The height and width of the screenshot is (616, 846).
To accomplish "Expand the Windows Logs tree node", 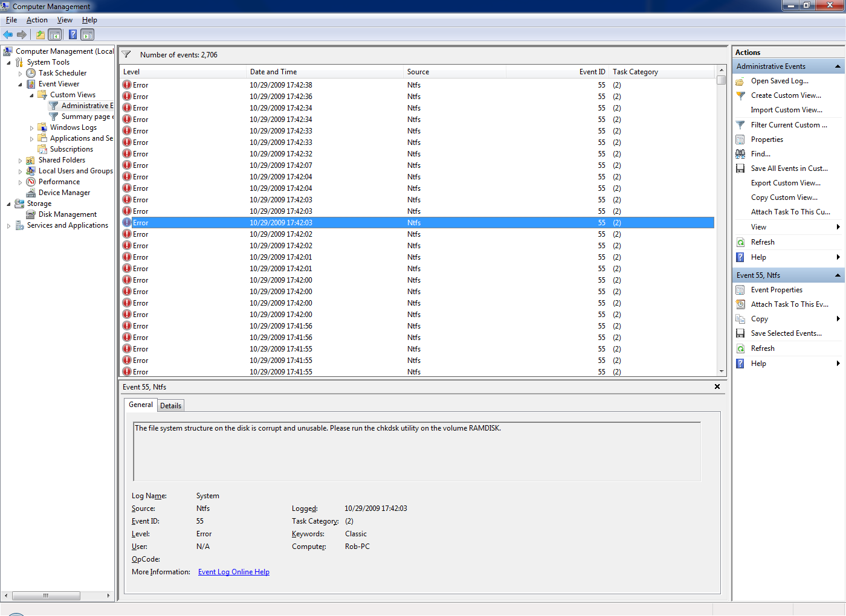I will pyautogui.click(x=31, y=128).
